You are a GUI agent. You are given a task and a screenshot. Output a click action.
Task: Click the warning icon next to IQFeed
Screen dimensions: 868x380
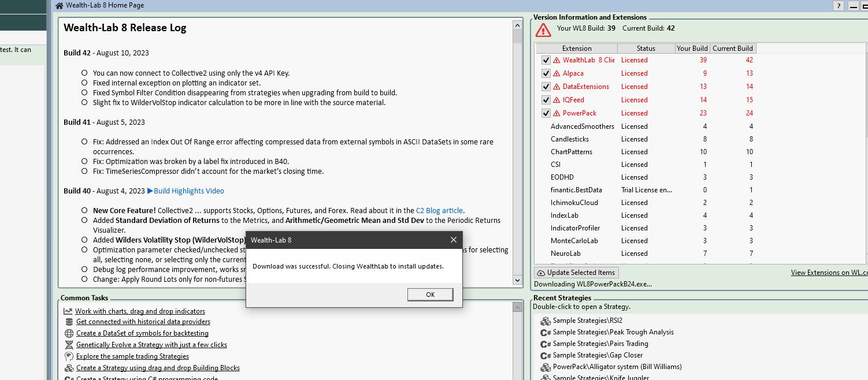557,100
